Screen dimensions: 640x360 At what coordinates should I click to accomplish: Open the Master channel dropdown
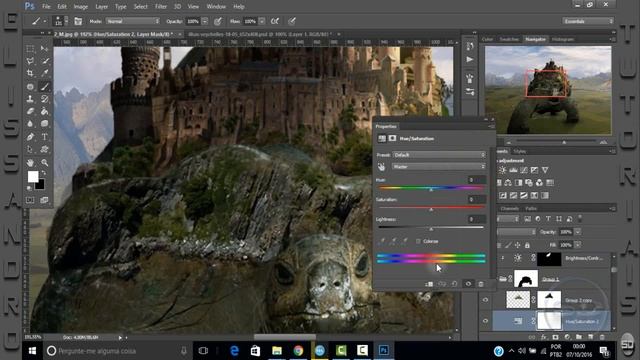tap(439, 167)
